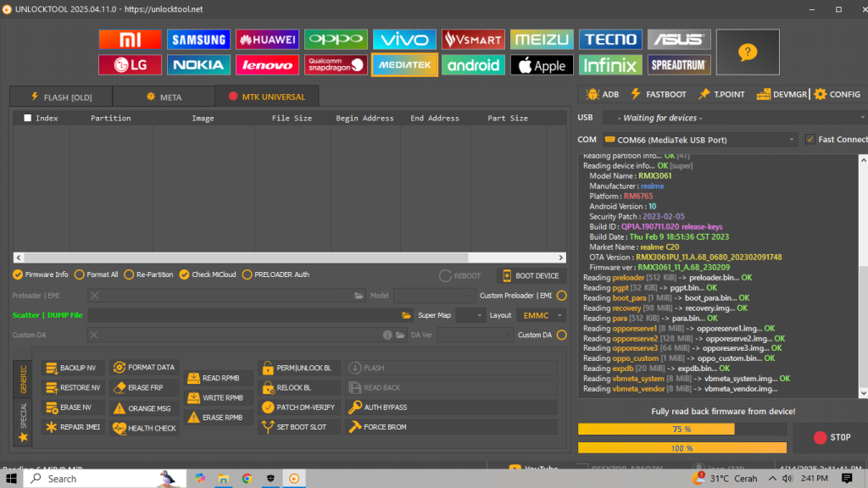
Task: Toggle the Custom DA radio button
Action: (561, 335)
